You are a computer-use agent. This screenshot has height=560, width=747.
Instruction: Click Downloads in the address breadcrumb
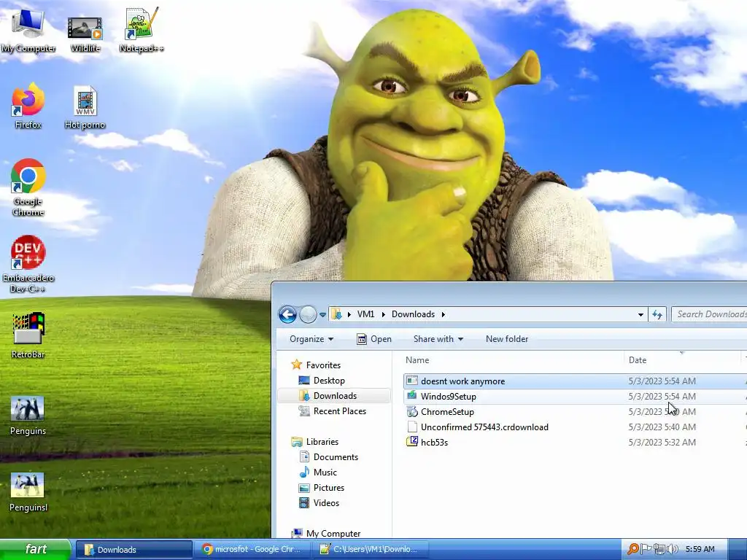pyautogui.click(x=413, y=314)
